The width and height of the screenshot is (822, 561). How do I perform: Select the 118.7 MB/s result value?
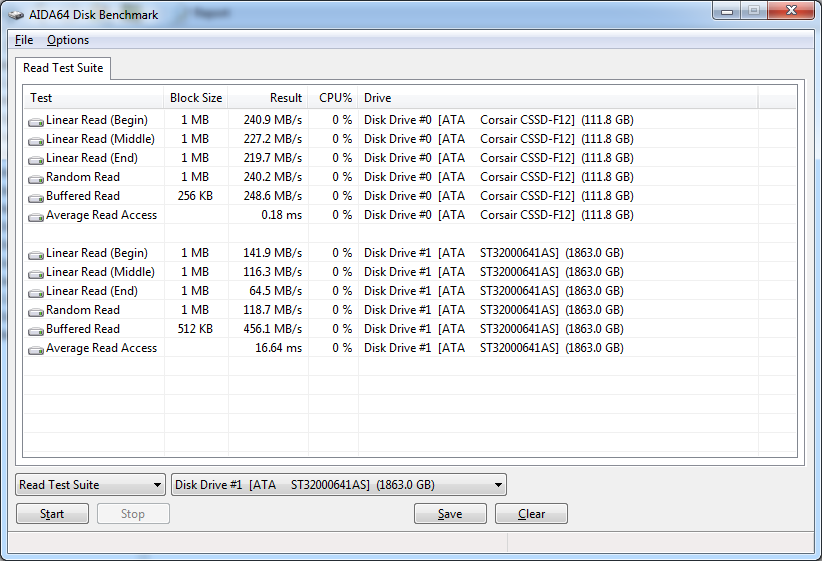point(273,310)
